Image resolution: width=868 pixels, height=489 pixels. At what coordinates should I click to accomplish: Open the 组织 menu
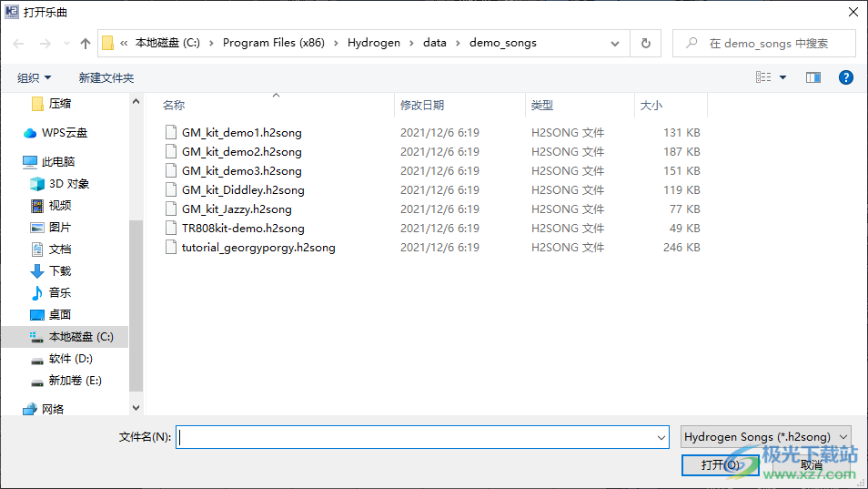(34, 77)
